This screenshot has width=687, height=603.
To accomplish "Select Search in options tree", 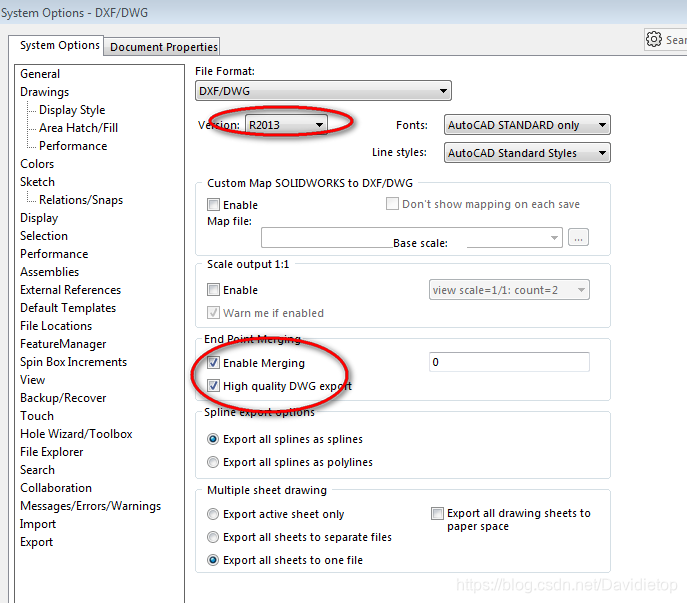I will point(37,469).
